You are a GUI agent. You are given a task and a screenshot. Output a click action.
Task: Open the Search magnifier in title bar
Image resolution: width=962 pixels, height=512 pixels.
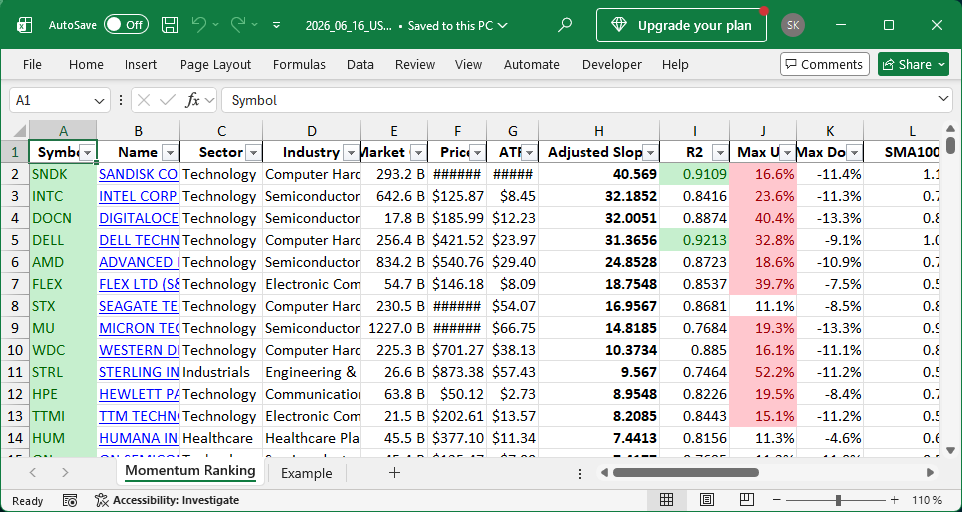tap(565, 25)
